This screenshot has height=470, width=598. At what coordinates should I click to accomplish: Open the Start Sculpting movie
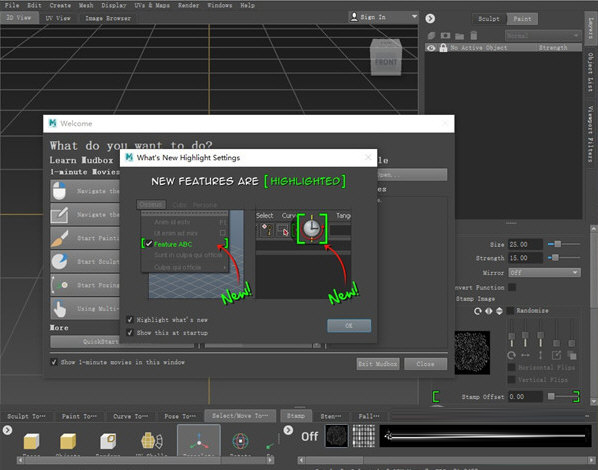coord(85,261)
